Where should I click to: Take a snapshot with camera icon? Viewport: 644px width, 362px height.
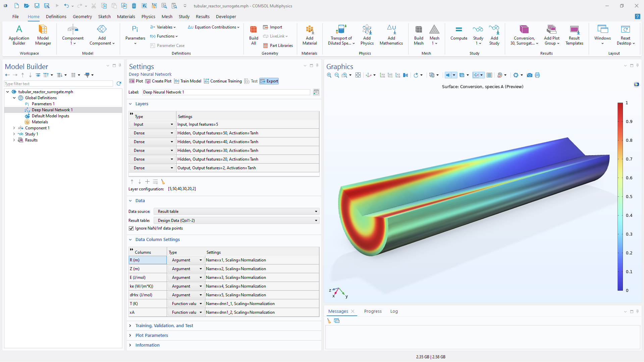tap(530, 75)
